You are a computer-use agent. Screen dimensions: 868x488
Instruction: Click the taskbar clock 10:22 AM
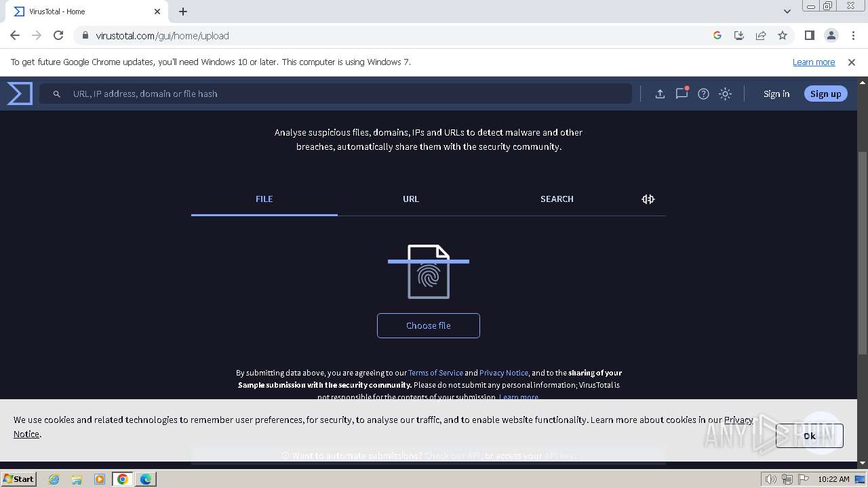(833, 479)
